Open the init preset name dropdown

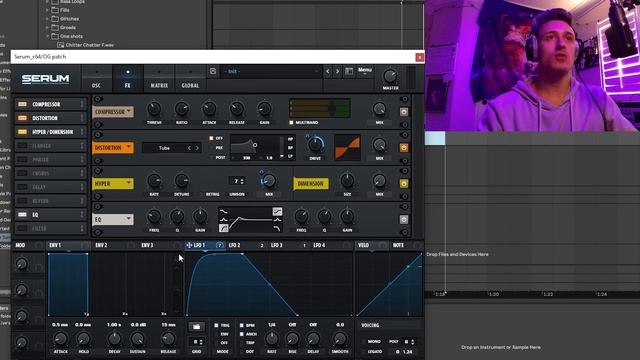click(271, 71)
